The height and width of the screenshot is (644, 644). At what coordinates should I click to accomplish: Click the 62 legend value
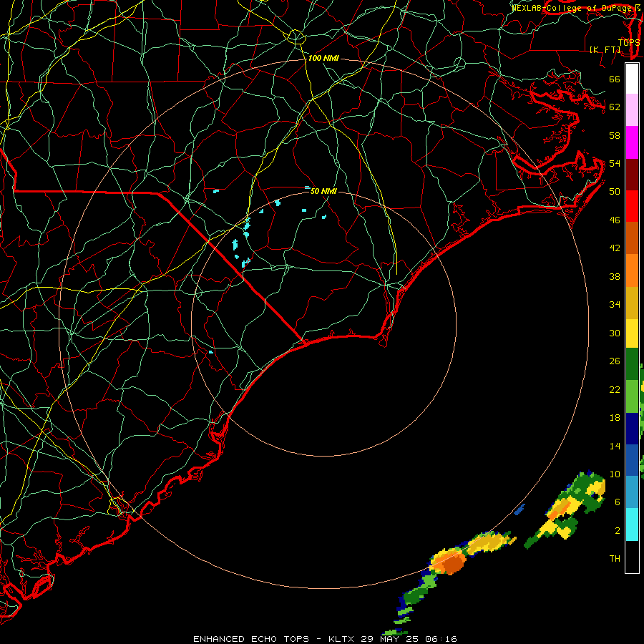pyautogui.click(x=615, y=107)
